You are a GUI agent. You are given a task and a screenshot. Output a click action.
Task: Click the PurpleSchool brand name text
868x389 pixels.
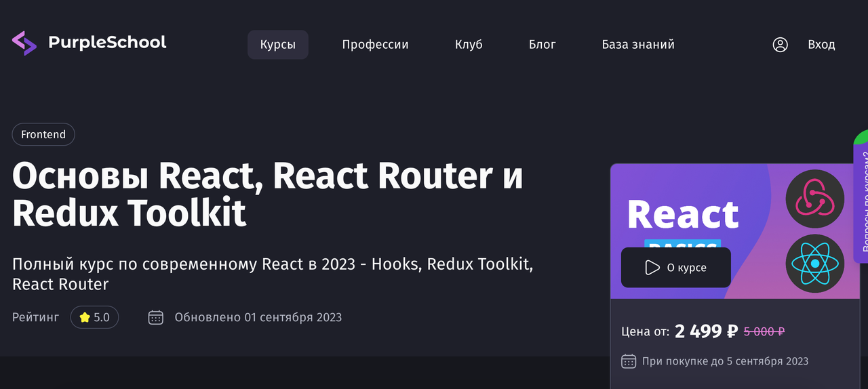click(107, 42)
